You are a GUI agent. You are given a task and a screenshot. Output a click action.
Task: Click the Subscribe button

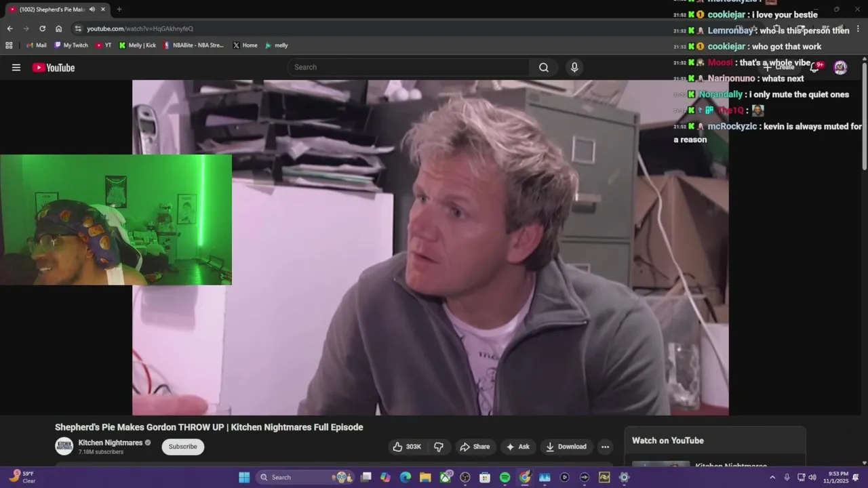(x=183, y=447)
